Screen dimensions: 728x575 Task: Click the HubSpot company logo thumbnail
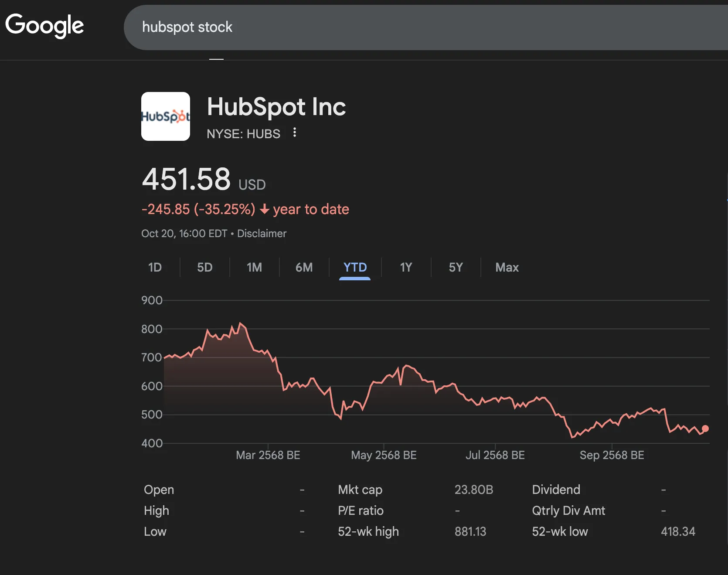(x=166, y=116)
